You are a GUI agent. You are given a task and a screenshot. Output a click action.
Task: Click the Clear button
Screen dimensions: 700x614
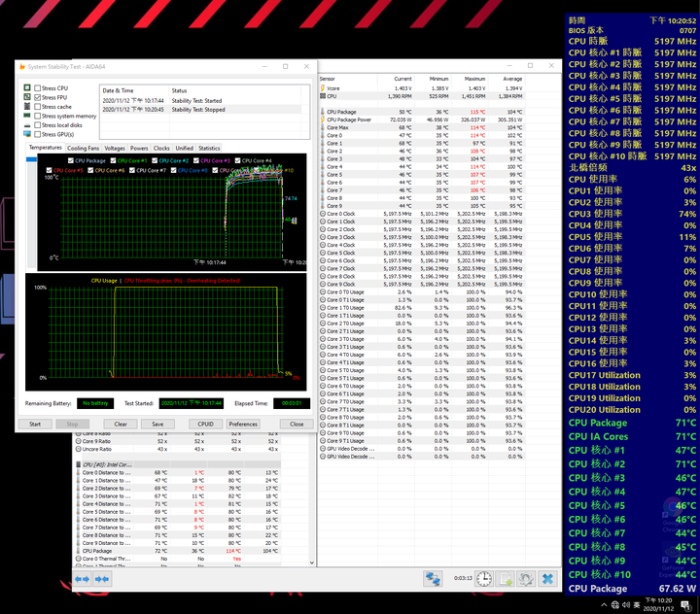click(x=121, y=424)
